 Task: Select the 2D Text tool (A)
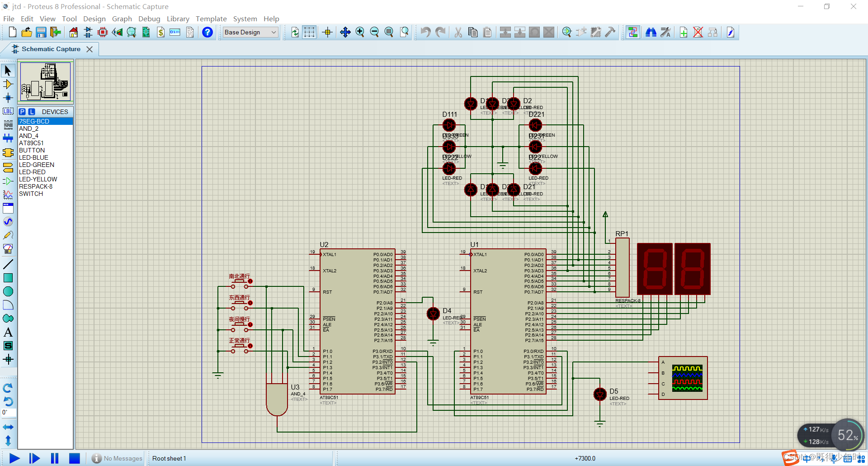point(8,332)
